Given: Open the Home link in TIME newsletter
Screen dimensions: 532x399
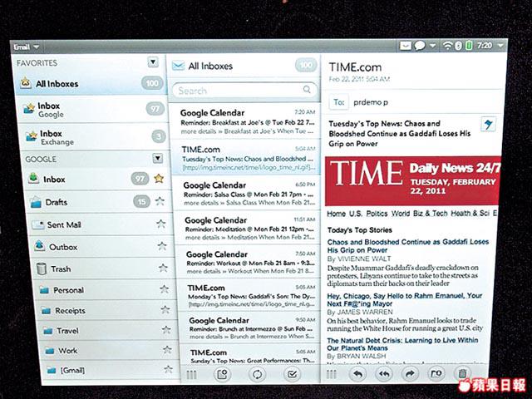Looking at the screenshot, I should 336,214.
